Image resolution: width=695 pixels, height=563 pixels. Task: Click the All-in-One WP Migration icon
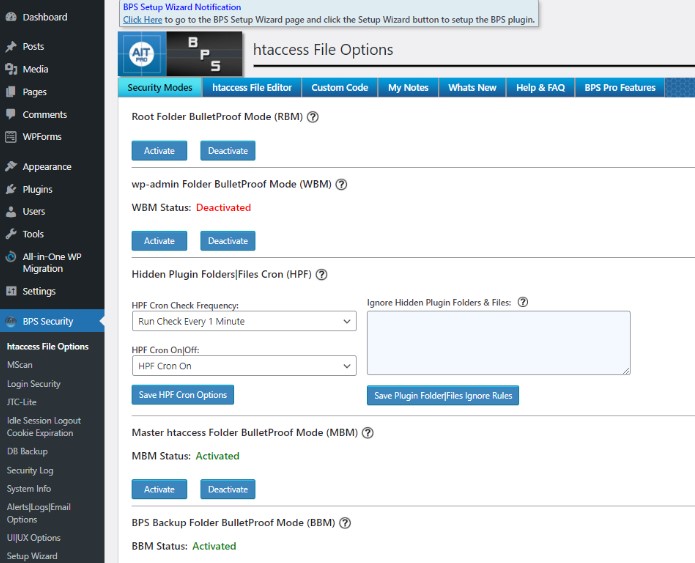11,257
